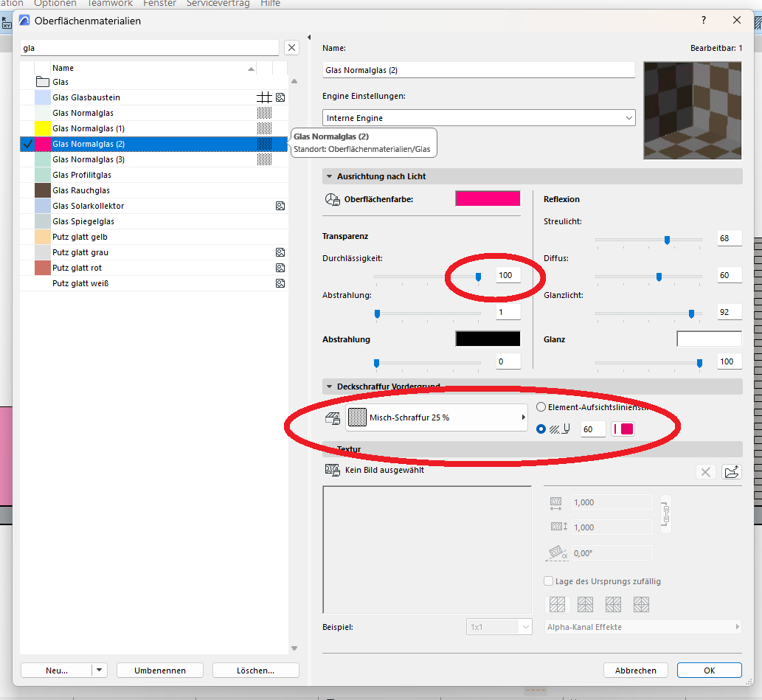
Task: Click the Glanzlicht slider handle
Action: click(691, 314)
